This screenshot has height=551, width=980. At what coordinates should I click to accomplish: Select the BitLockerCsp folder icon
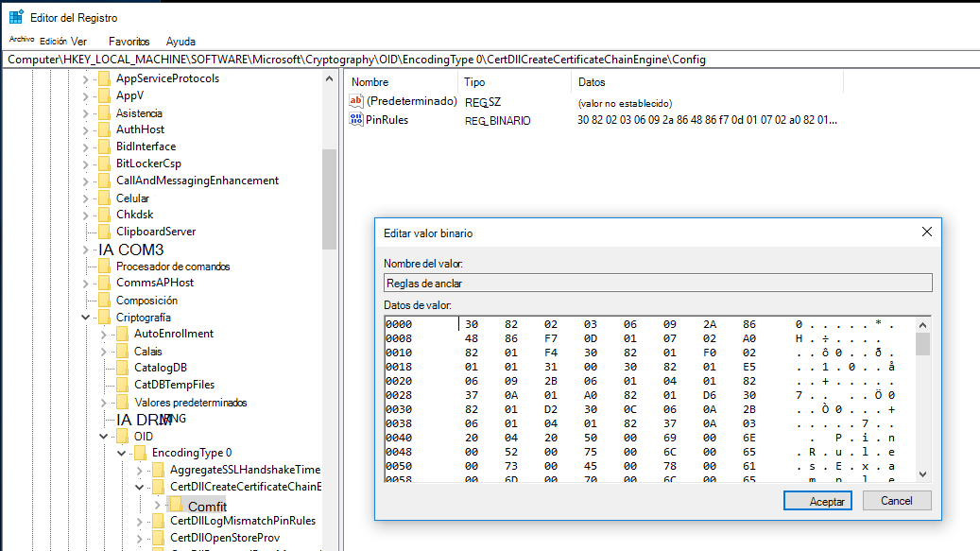click(105, 164)
